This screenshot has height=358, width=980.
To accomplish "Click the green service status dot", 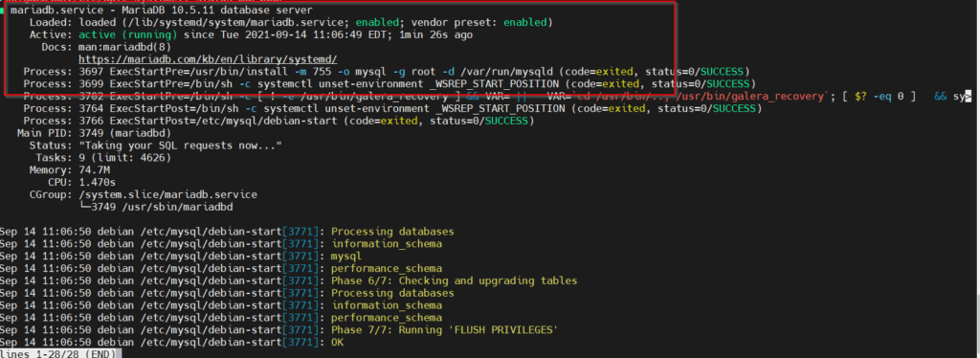I will 3,11.
